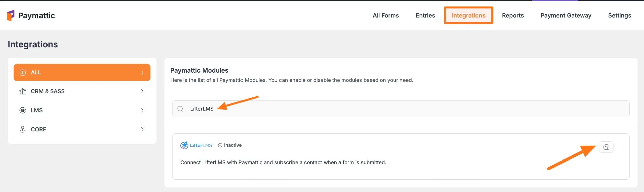This screenshot has height=192, width=644.
Task: Click the LifterLMS rocket logo
Action: coord(184,145)
